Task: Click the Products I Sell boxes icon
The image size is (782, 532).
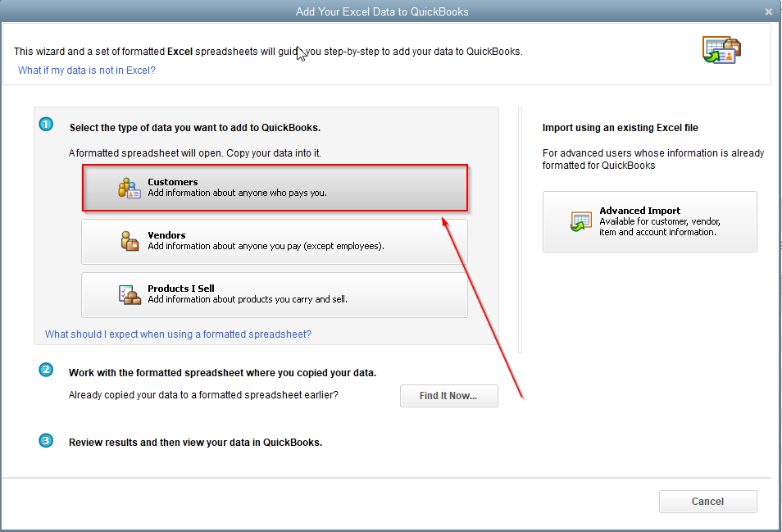Action: point(130,294)
